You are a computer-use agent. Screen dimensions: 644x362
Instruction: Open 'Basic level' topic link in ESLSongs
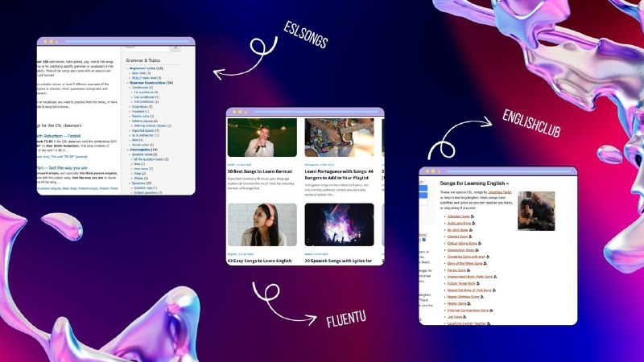138,73
